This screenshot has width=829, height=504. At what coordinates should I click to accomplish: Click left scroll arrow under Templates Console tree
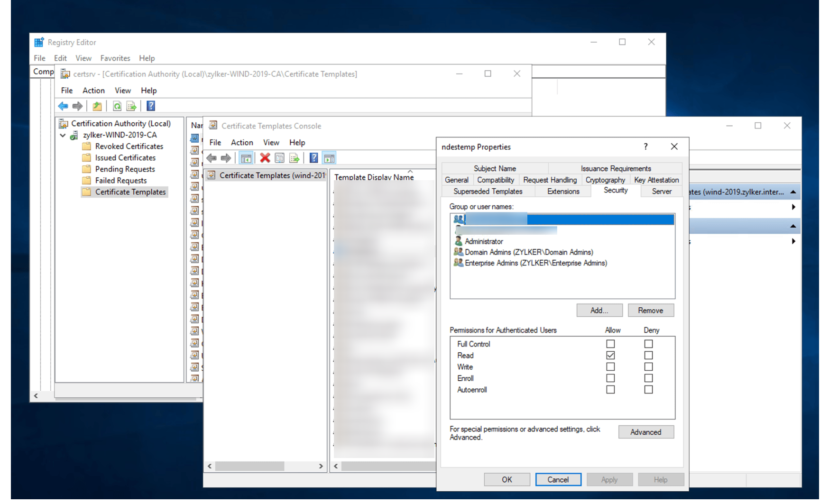coord(210,467)
